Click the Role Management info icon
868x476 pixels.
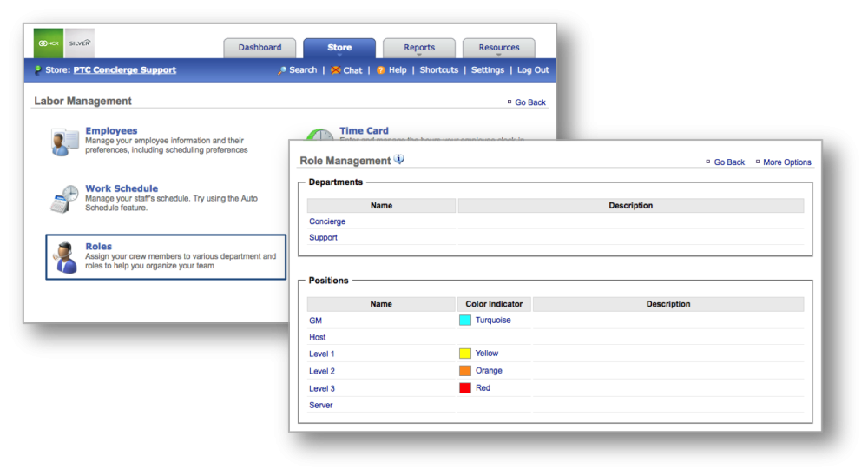pyautogui.click(x=399, y=160)
